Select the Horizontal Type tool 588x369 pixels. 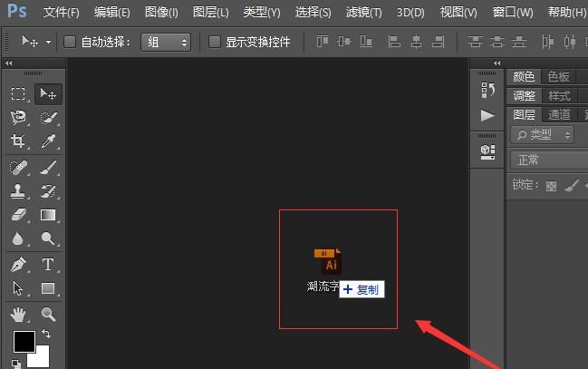tap(48, 264)
